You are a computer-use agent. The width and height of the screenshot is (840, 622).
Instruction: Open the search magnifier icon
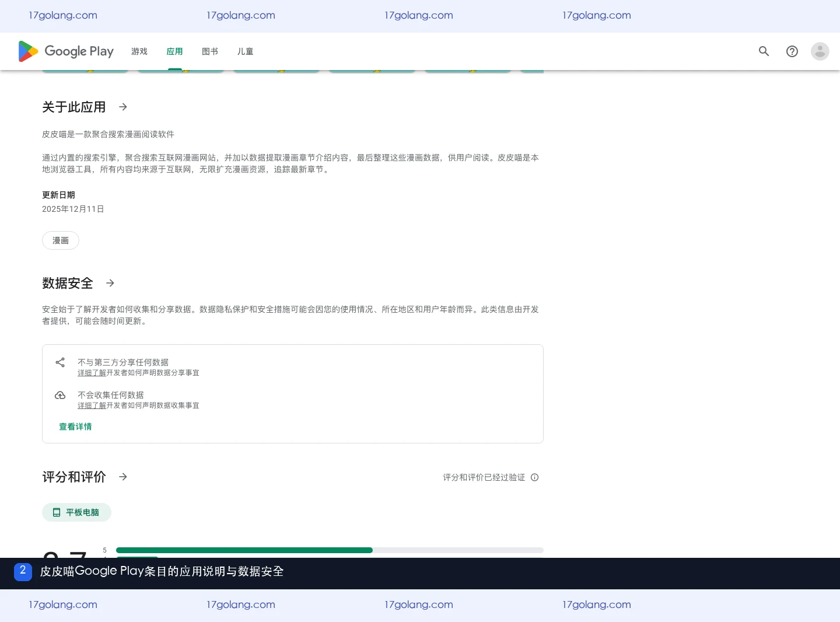click(x=764, y=51)
